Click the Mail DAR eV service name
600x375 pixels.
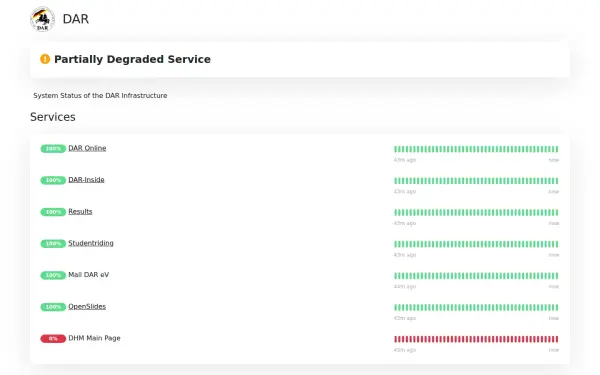tap(88, 275)
